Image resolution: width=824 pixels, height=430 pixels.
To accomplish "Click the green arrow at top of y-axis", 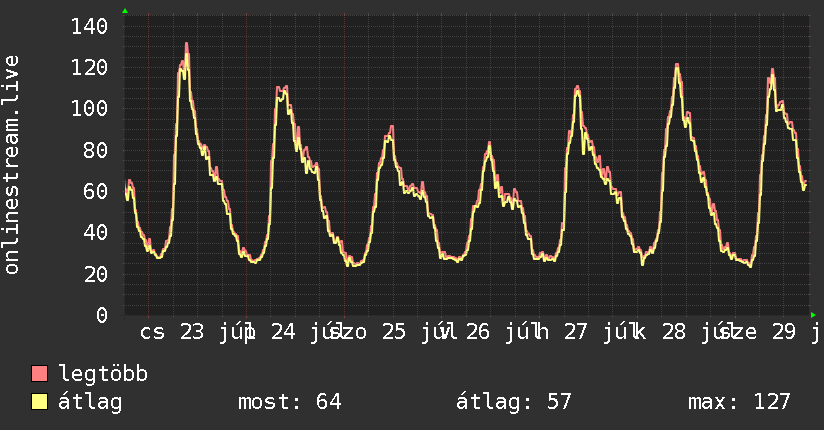I will [x=125, y=11].
